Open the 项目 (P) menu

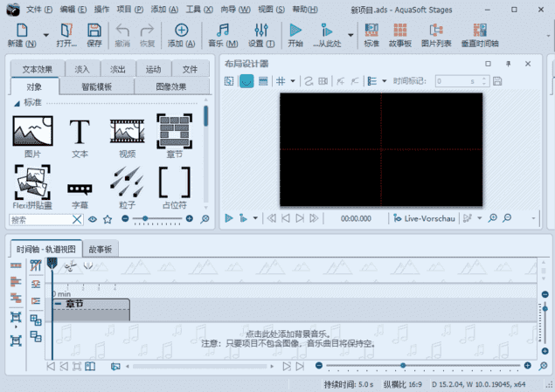coord(130,10)
